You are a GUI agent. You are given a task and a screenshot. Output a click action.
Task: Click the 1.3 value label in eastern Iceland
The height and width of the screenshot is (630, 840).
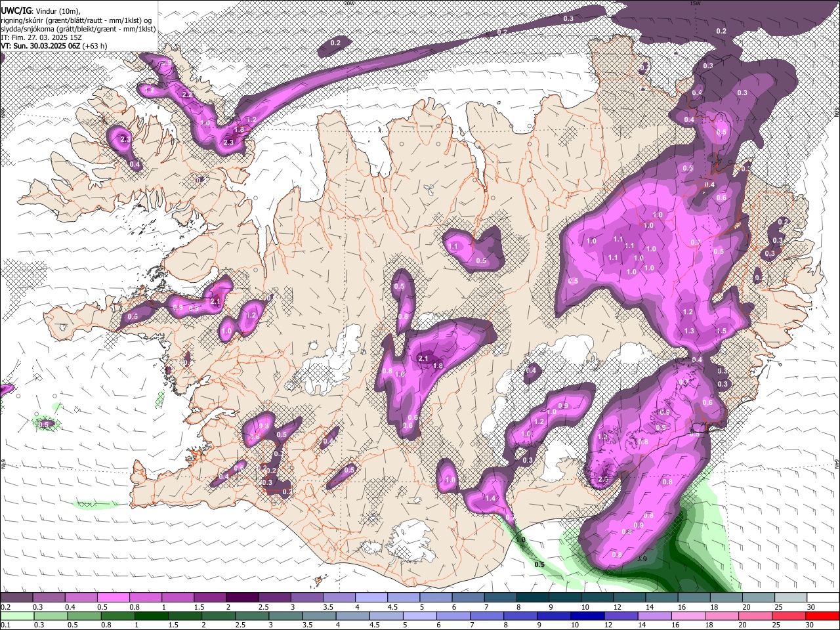pyautogui.click(x=689, y=331)
